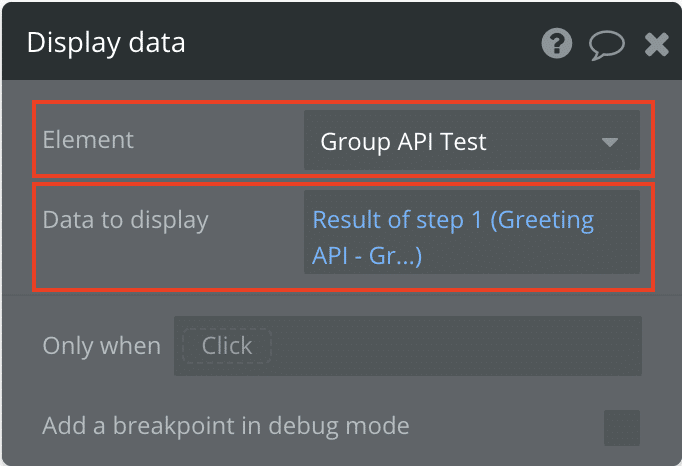The image size is (682, 466).
Task: Select the Element field label
Action: [x=88, y=140]
